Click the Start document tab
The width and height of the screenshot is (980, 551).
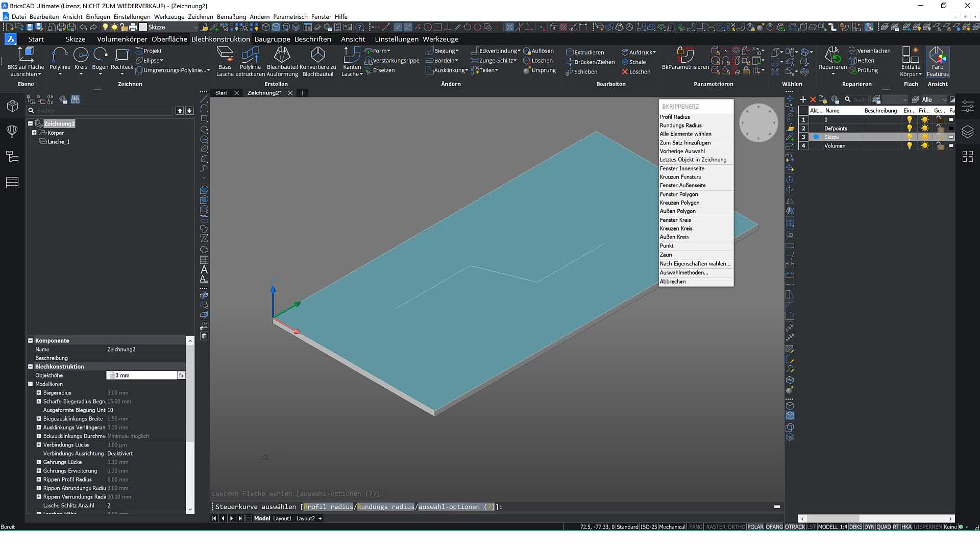pos(221,93)
